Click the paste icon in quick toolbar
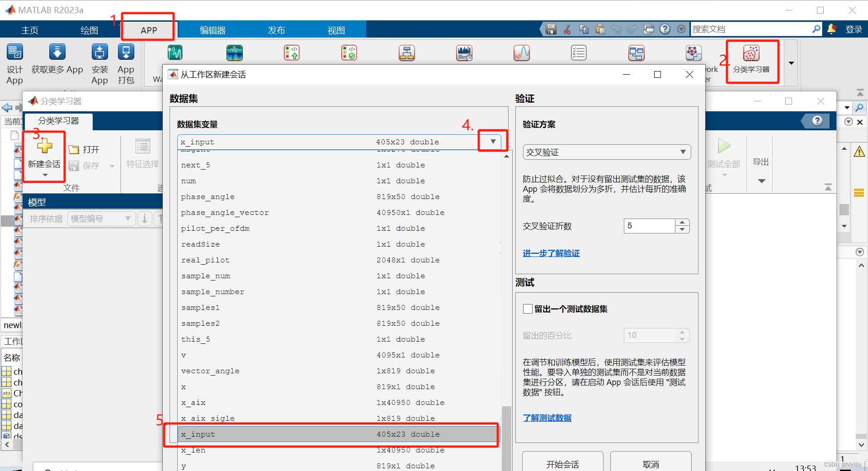 [600, 29]
